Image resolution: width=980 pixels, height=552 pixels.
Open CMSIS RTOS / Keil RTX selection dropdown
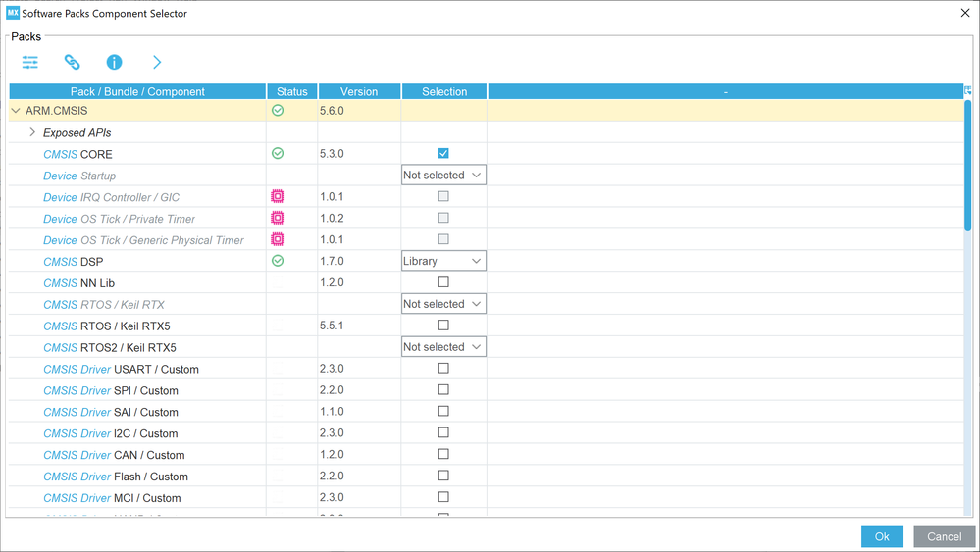pyautogui.click(x=443, y=304)
